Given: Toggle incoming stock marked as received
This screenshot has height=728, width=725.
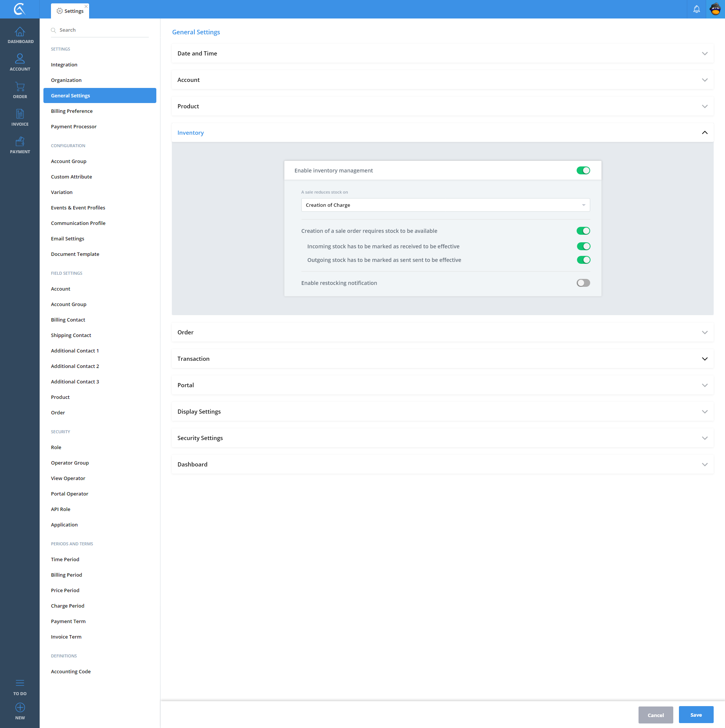Looking at the screenshot, I should [x=583, y=246].
